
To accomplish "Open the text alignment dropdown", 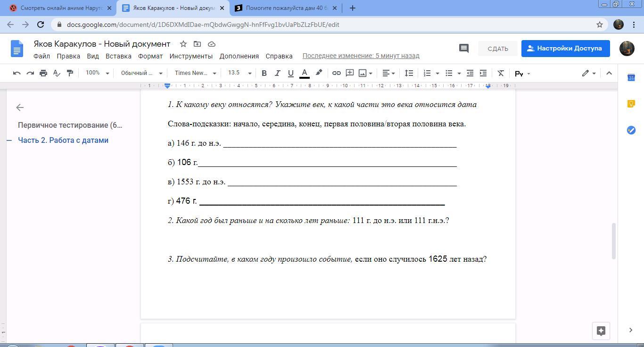I will click(388, 73).
